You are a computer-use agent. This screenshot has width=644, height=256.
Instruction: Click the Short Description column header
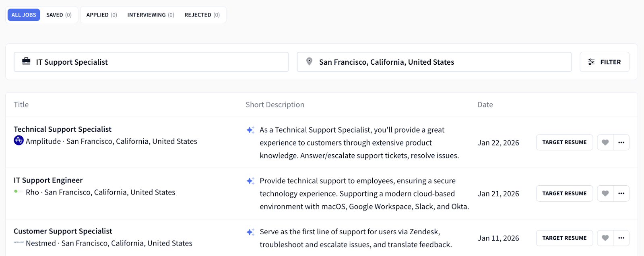tap(275, 104)
